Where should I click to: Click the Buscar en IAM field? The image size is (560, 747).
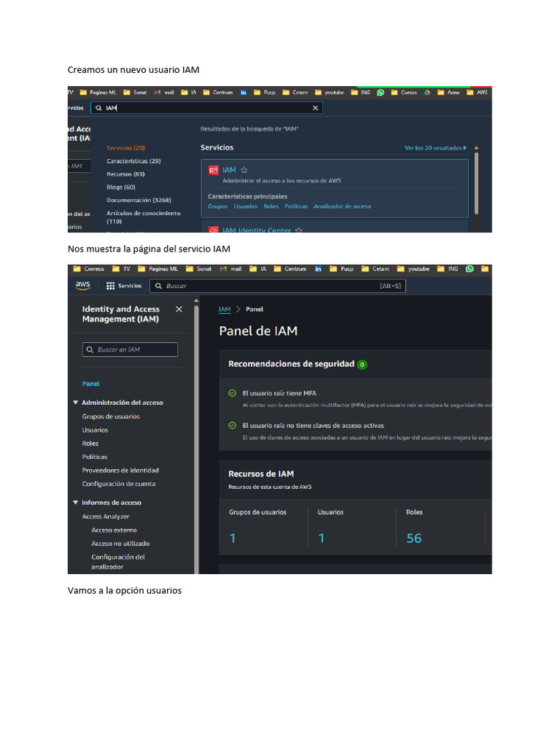coord(130,349)
